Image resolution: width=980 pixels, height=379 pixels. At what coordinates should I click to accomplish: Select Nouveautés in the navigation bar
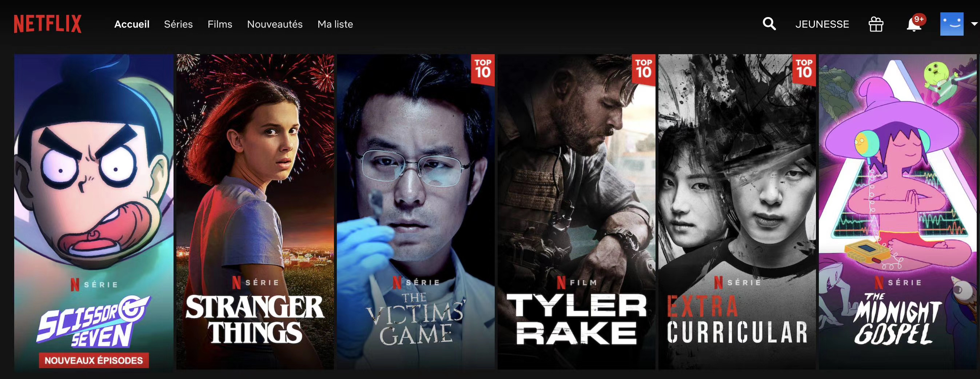275,24
